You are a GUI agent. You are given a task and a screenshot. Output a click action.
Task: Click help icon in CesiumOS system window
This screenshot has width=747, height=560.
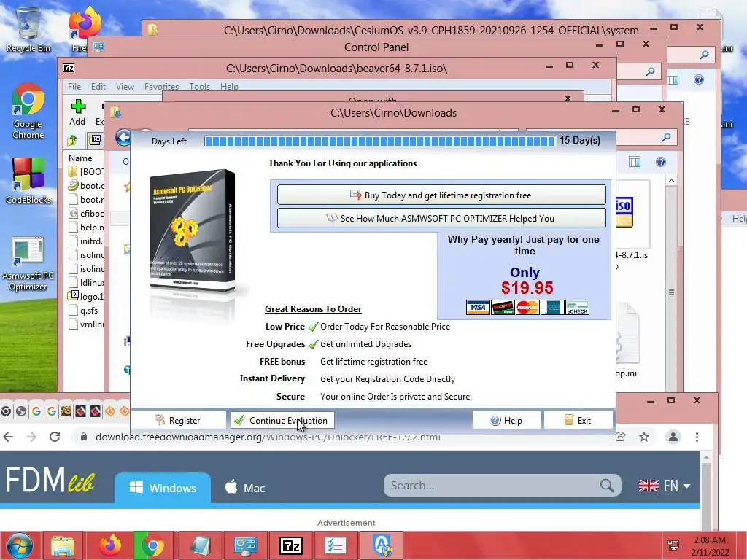click(698, 79)
